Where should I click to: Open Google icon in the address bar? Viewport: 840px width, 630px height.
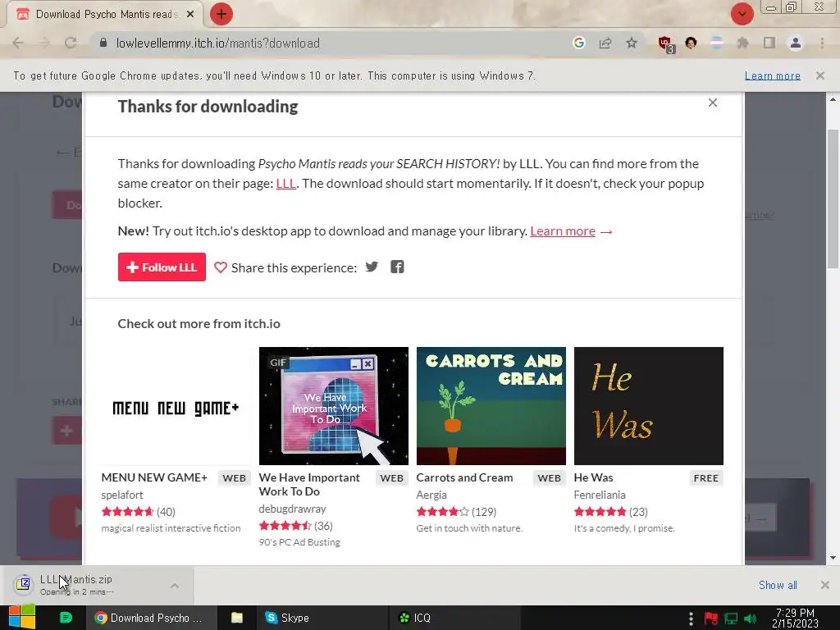(x=578, y=43)
